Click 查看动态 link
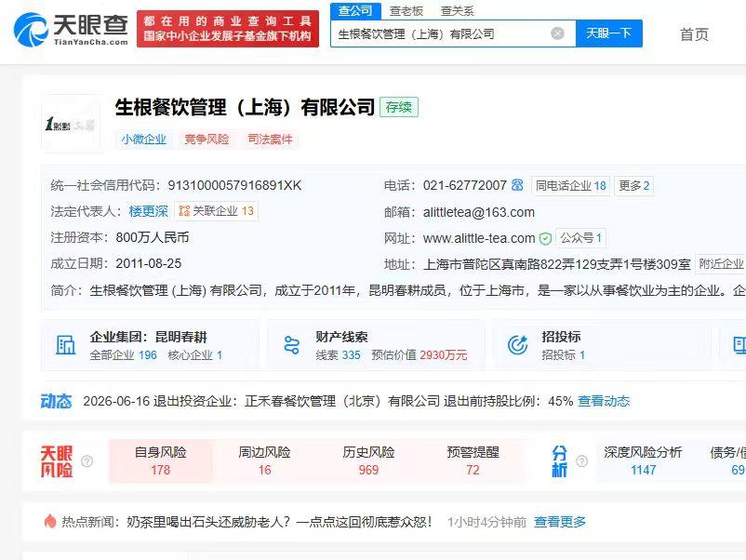This screenshot has width=746, height=560. pos(604,401)
